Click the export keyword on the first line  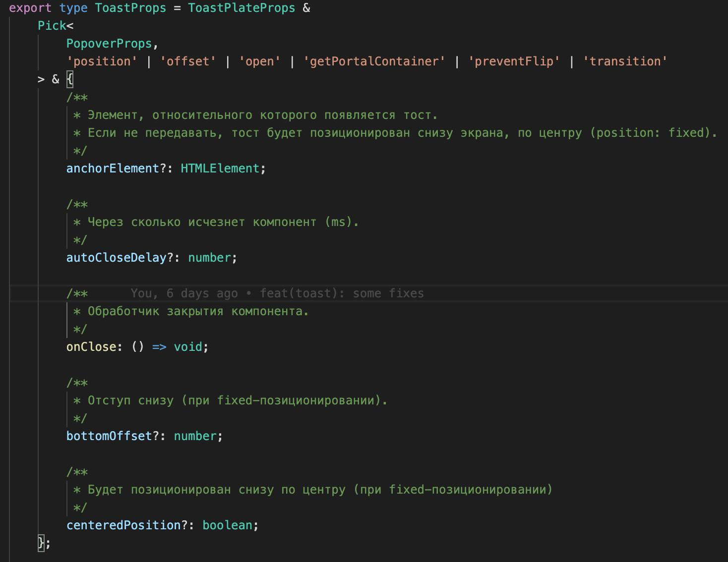click(30, 8)
